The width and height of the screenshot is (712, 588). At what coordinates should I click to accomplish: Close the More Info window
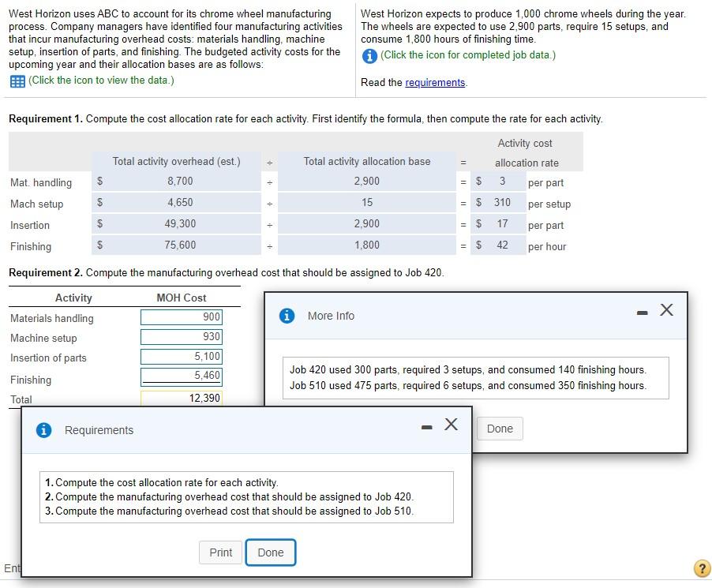[667, 311]
